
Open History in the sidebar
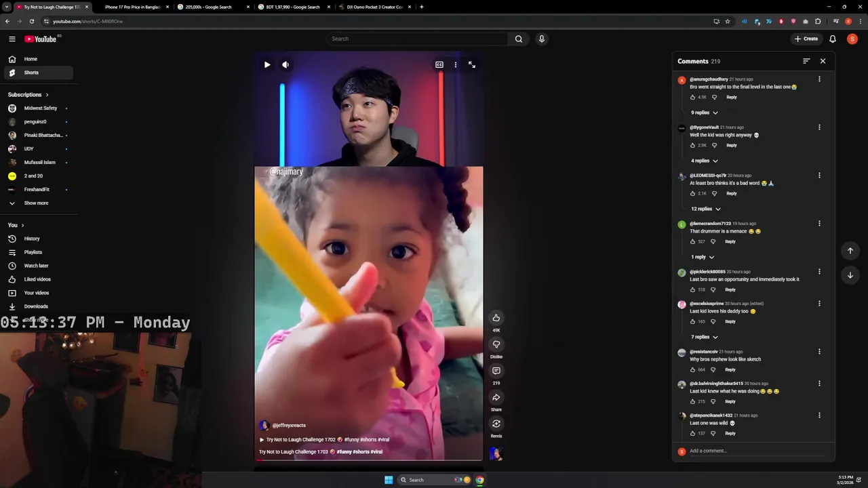point(39,239)
